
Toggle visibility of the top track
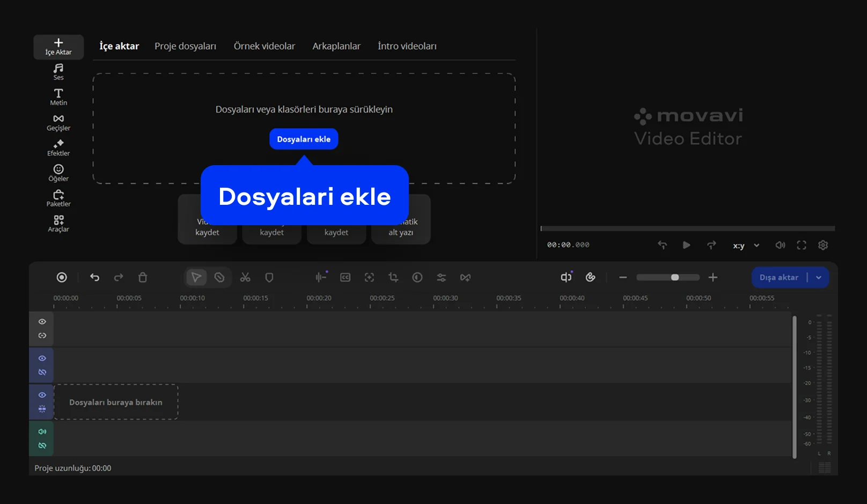tap(42, 322)
